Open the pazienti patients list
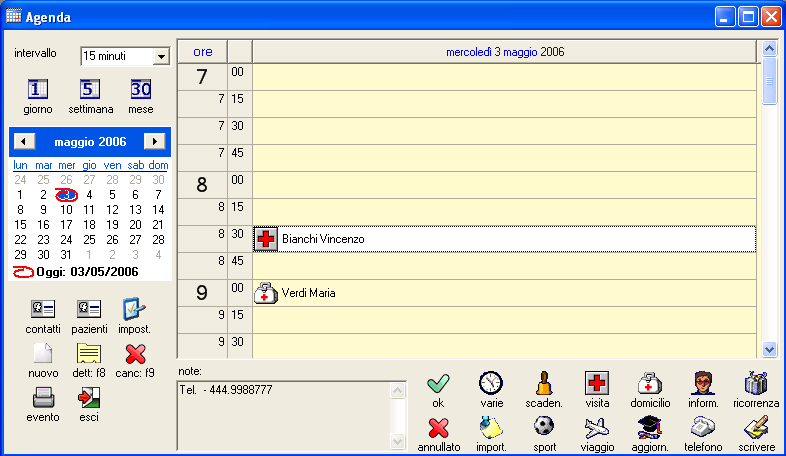Screen dimensions: 786x456 coord(89,310)
